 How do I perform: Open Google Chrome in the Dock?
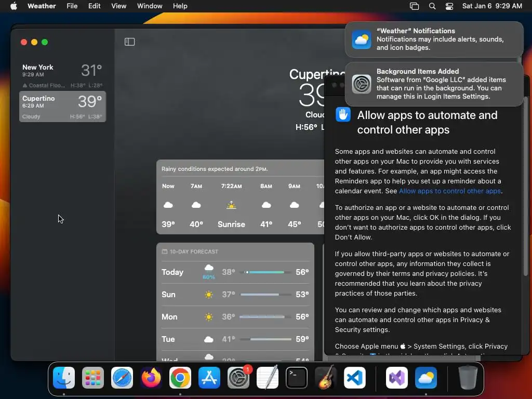click(180, 378)
